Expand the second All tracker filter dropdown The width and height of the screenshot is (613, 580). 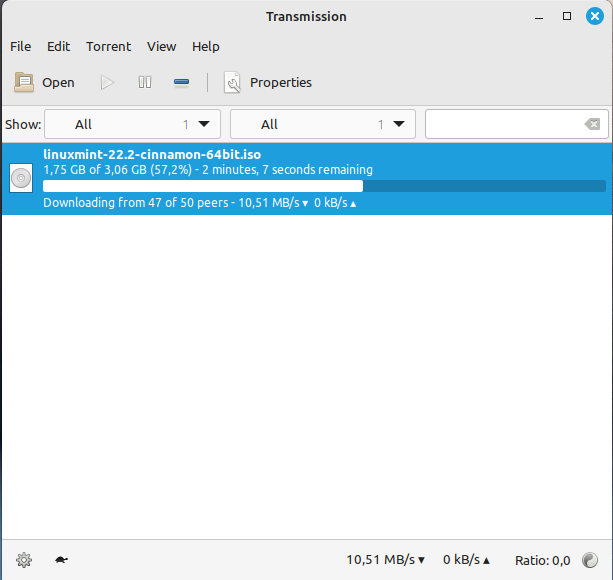click(x=322, y=124)
